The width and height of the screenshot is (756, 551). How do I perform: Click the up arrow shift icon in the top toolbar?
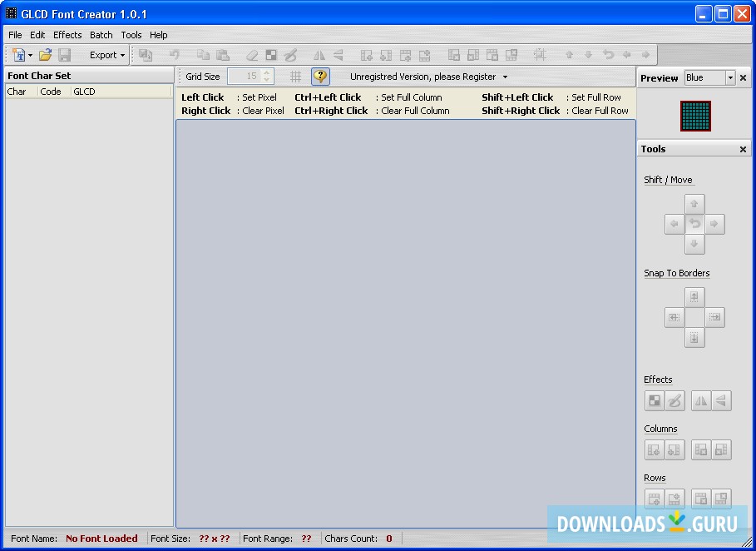coord(570,55)
